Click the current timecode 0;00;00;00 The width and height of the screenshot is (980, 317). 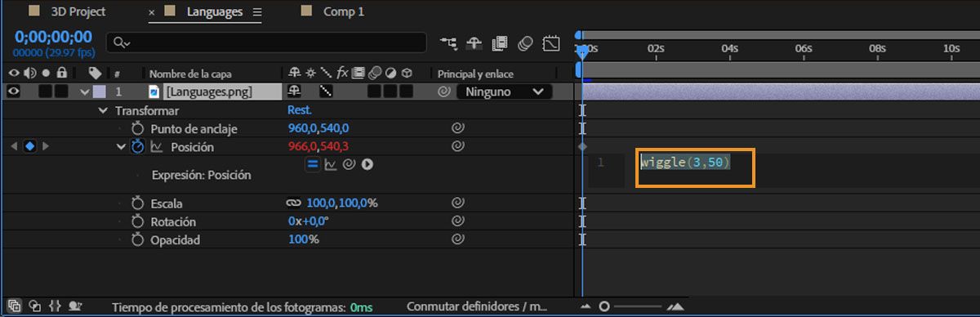[x=53, y=38]
